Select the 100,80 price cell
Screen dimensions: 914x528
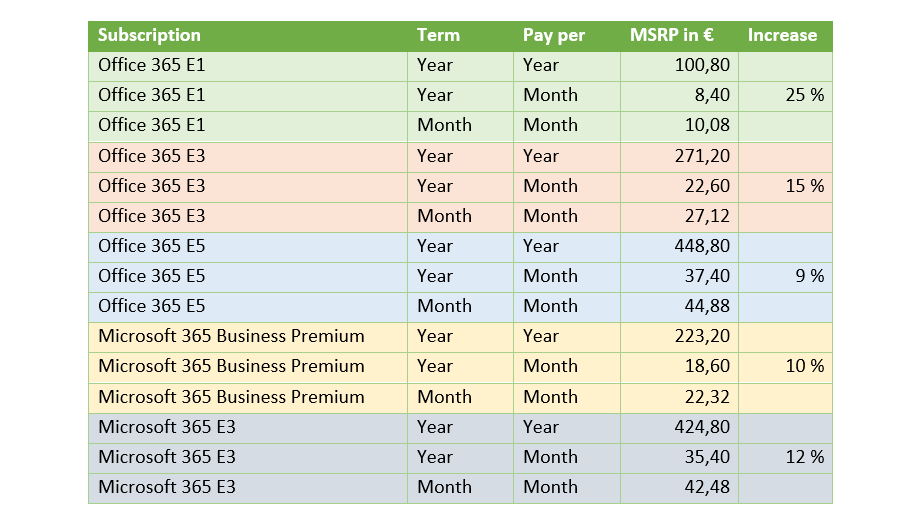tap(679, 66)
